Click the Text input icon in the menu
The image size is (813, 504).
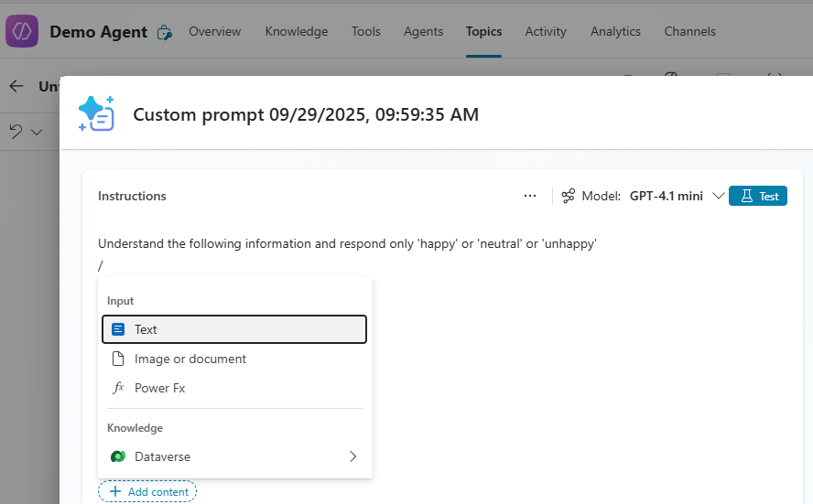point(118,329)
